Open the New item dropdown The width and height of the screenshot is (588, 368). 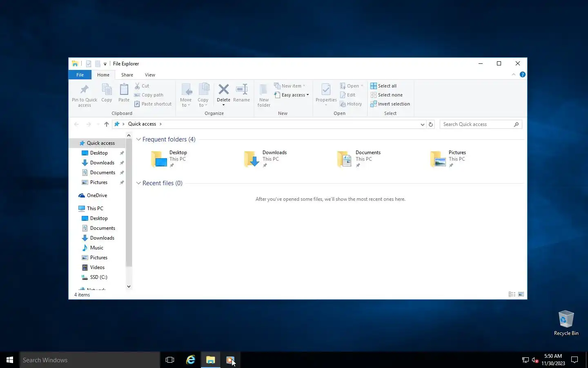tap(290, 86)
